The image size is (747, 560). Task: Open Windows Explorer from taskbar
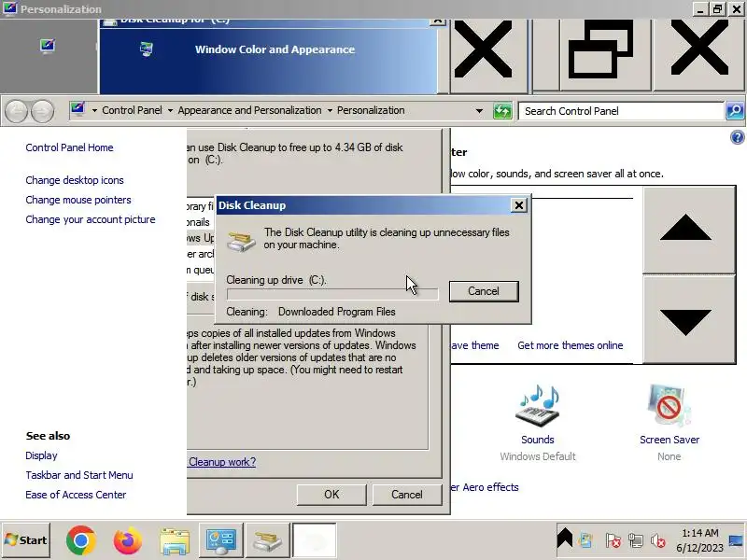point(175,541)
